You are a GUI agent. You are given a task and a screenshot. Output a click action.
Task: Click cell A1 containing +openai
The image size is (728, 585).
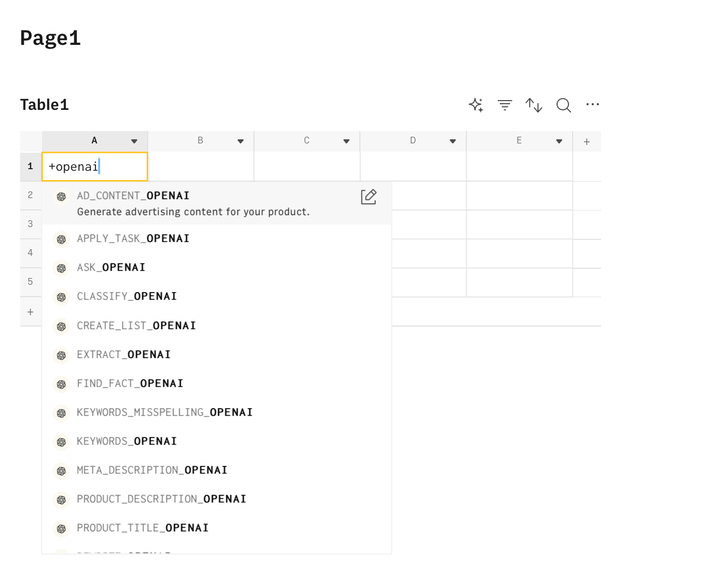(94, 167)
